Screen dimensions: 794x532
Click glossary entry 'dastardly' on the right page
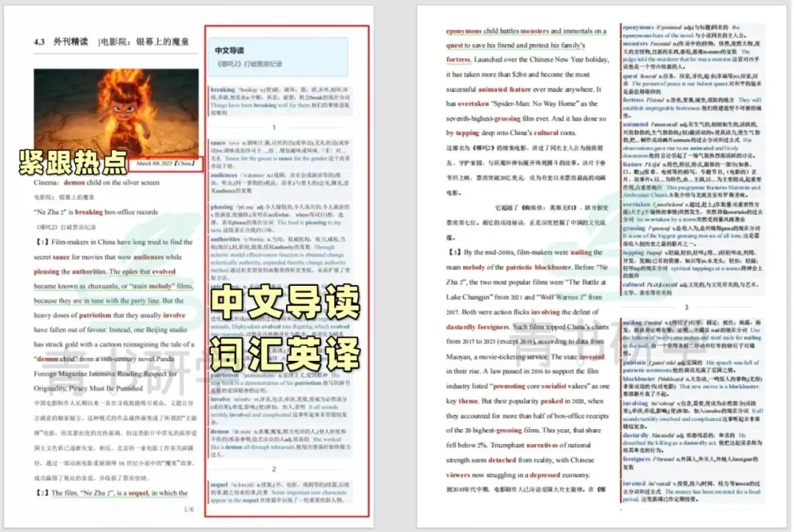coord(635,435)
